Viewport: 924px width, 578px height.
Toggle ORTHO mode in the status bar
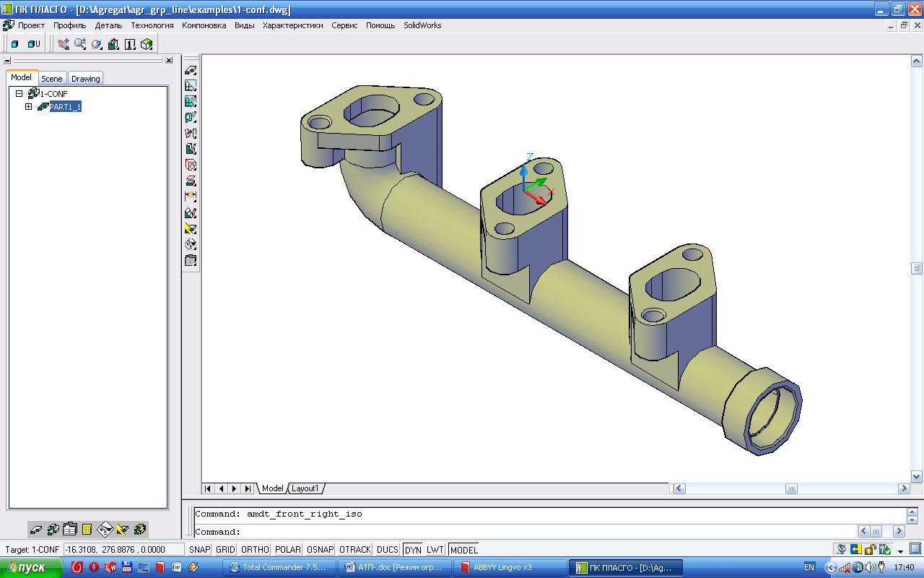click(255, 550)
